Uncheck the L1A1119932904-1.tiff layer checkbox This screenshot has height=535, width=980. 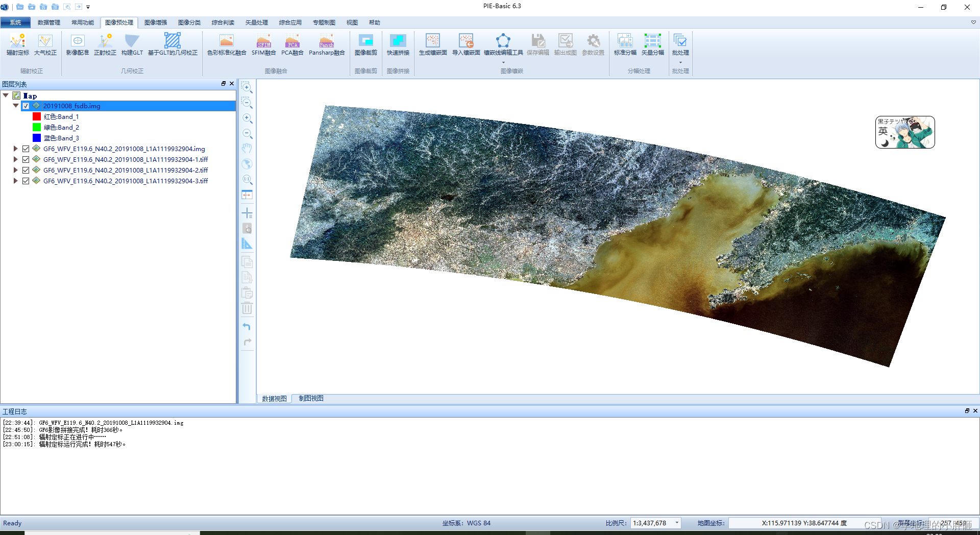click(26, 159)
